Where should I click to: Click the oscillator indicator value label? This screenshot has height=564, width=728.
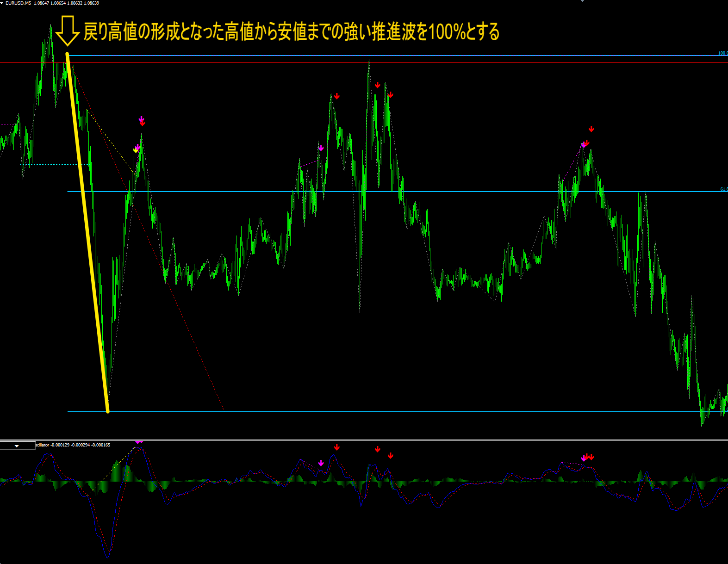tap(73, 445)
